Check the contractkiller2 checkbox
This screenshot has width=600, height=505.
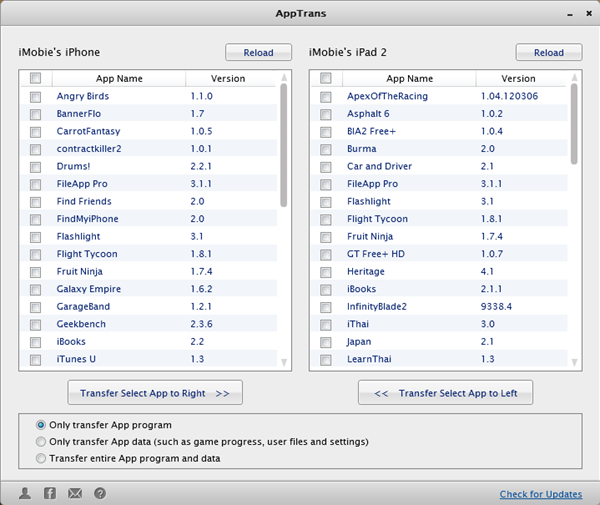click(x=36, y=149)
